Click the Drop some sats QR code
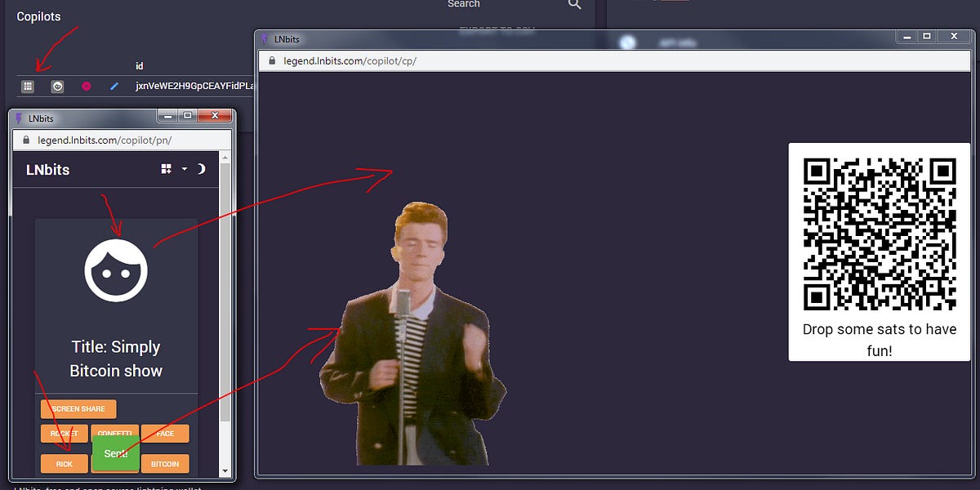This screenshot has width=980, height=490. click(879, 234)
